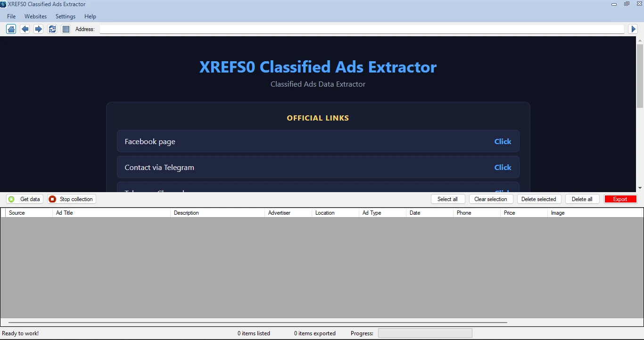Open the Websites menu
The image size is (644, 340).
(x=36, y=16)
